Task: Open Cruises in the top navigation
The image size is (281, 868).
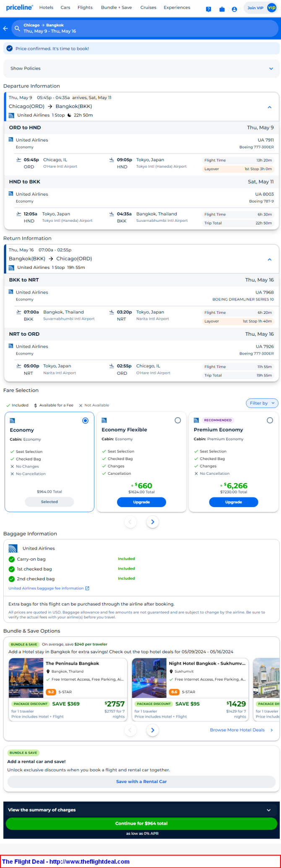Action: coord(148,8)
